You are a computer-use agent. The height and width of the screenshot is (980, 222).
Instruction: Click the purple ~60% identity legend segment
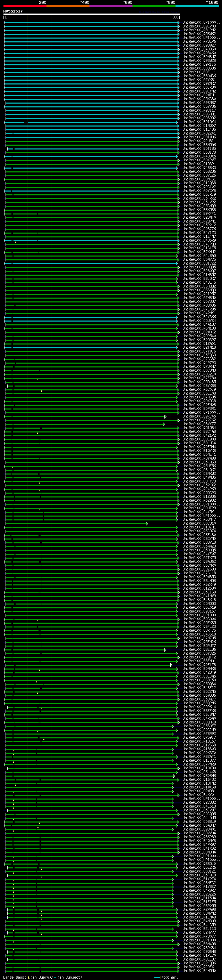point(111,6)
